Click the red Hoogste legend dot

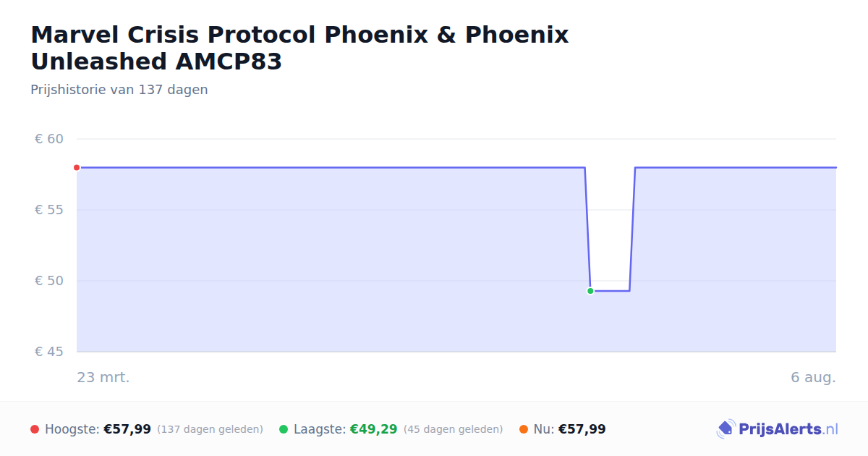(x=35, y=429)
